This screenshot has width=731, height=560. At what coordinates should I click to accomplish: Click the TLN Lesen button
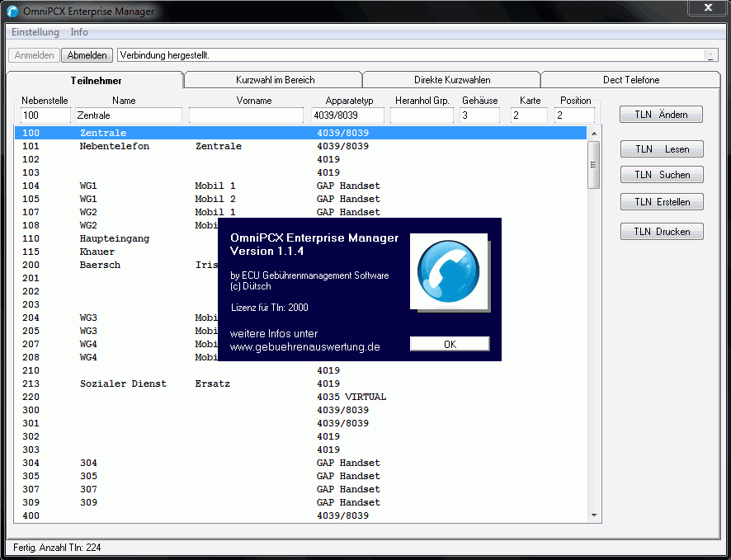(x=662, y=149)
